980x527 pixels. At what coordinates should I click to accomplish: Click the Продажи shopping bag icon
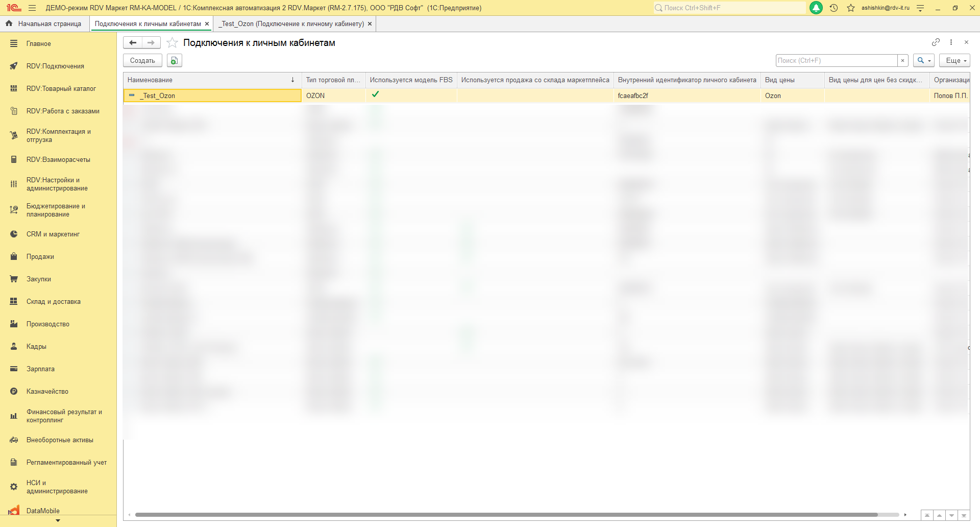click(14, 257)
